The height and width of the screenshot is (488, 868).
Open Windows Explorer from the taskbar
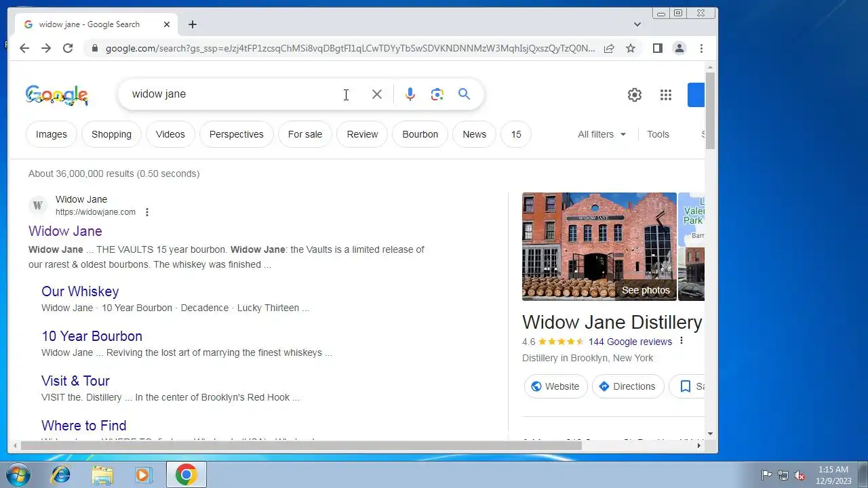tap(102, 475)
